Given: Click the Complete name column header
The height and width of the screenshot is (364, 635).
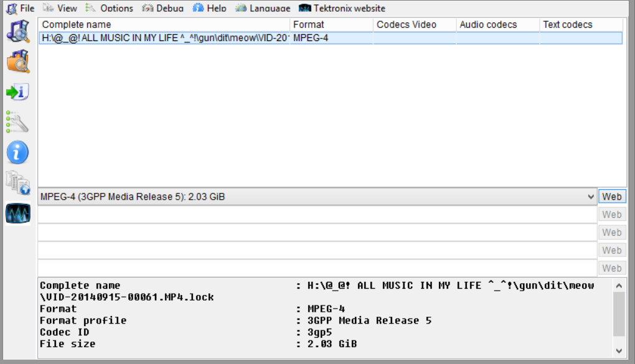Looking at the screenshot, I should (164, 25).
